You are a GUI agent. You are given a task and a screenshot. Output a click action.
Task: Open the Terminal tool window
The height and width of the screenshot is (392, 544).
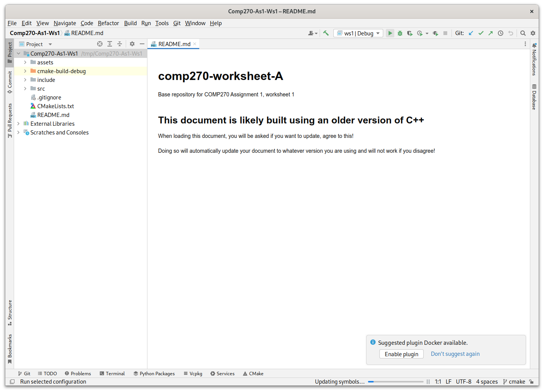pyautogui.click(x=112, y=373)
